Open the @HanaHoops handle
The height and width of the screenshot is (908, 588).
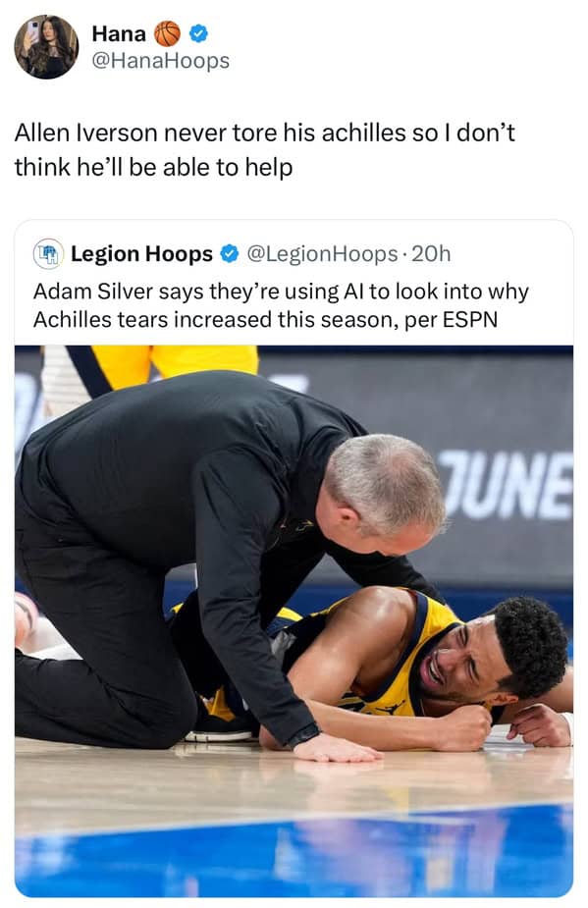point(160,60)
